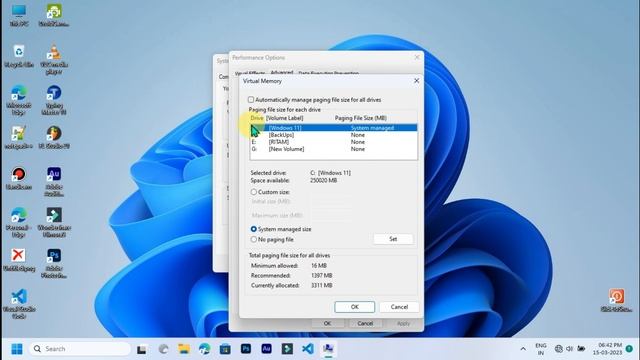Choose the No paging file option
The width and height of the screenshot is (640, 360).
(x=253, y=239)
